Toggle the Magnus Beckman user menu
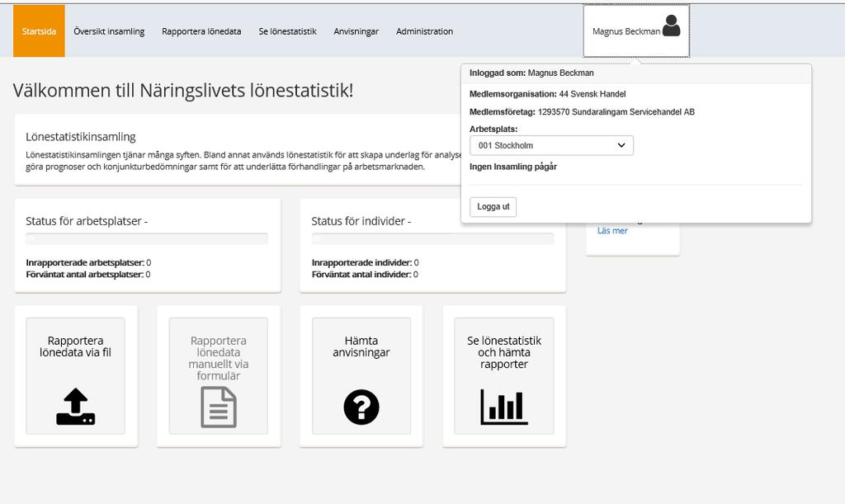Viewport: 845px width, 504px height. click(x=636, y=31)
